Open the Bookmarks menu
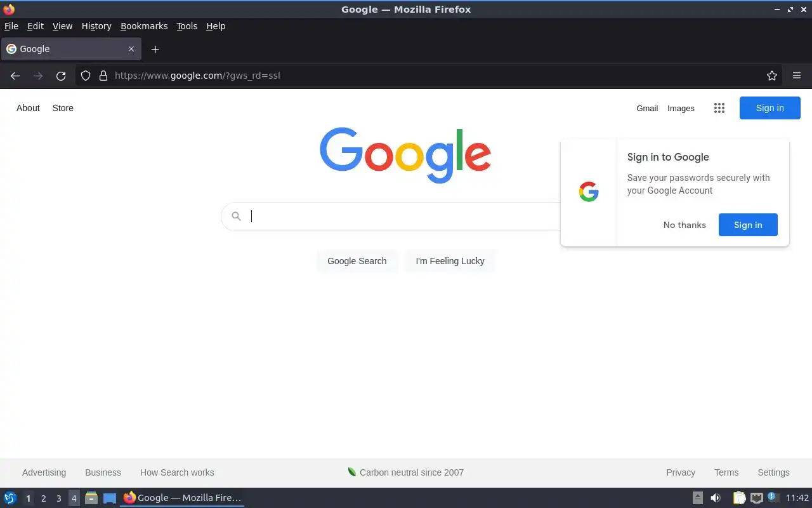Image resolution: width=812 pixels, height=508 pixels. (x=144, y=26)
